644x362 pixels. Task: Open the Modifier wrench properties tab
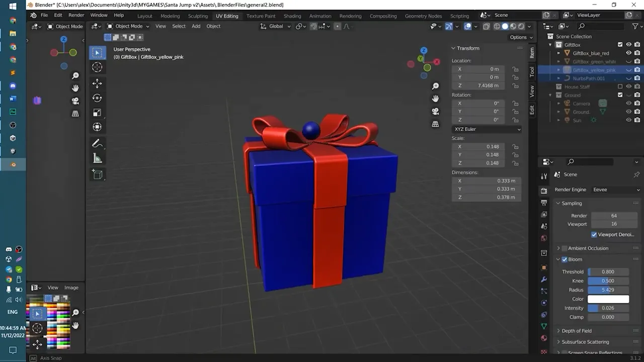coord(544,279)
